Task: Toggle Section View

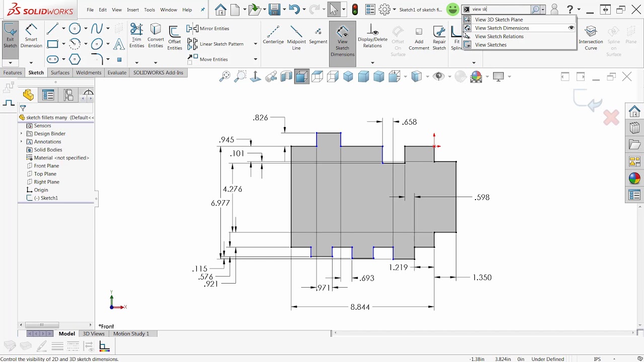Action: pos(286,76)
